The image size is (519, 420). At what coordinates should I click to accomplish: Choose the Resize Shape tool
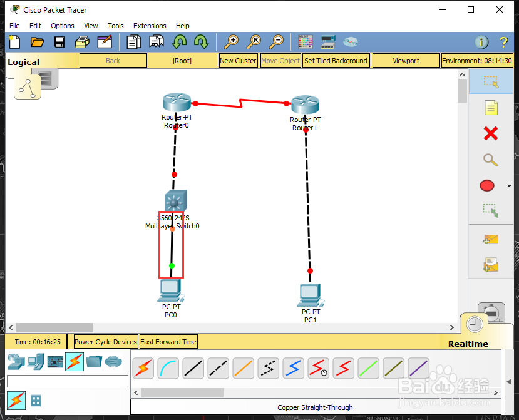point(491,210)
